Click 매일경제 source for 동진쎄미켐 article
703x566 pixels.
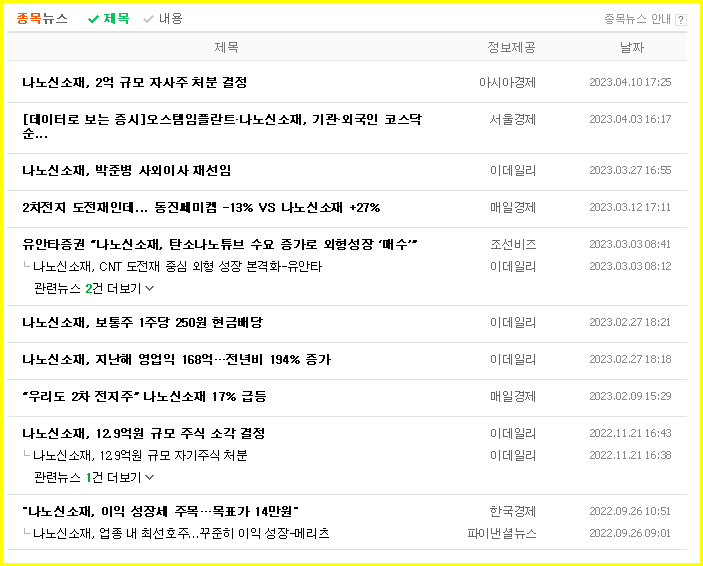pos(512,208)
